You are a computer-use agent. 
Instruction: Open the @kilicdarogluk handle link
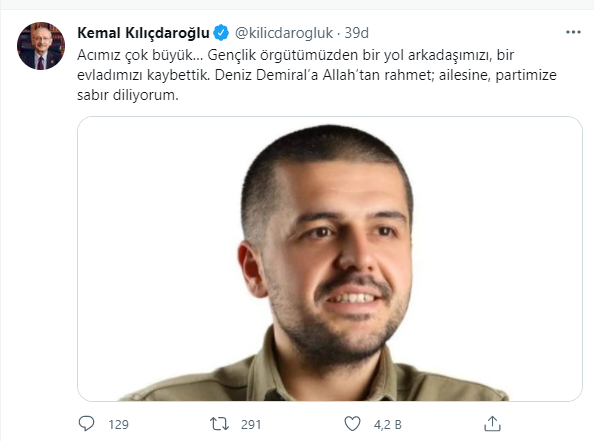(284, 33)
